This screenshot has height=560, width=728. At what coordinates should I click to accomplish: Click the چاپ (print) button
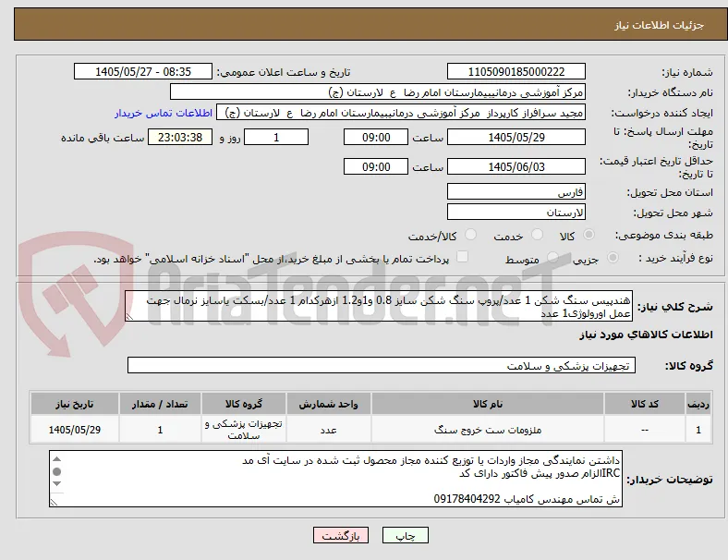[405, 535]
